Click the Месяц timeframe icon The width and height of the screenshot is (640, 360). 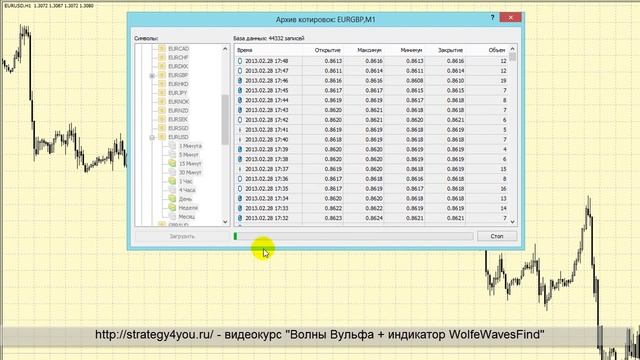(172, 216)
